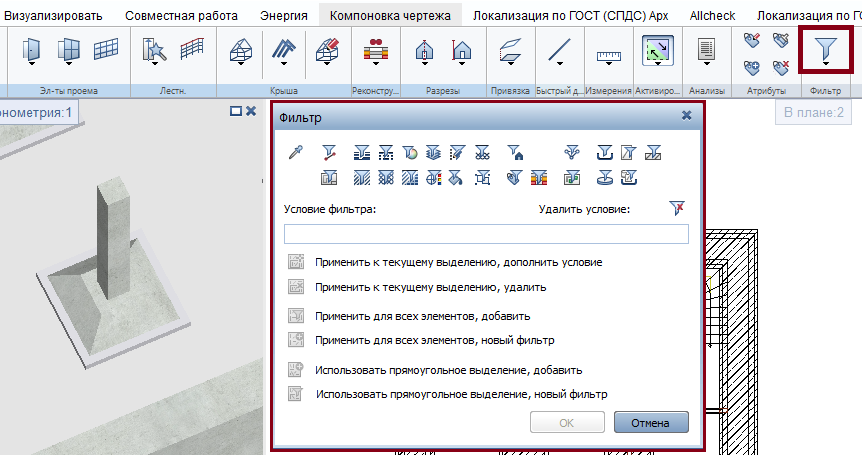Click the tag with pencil attribute icon

752,40
